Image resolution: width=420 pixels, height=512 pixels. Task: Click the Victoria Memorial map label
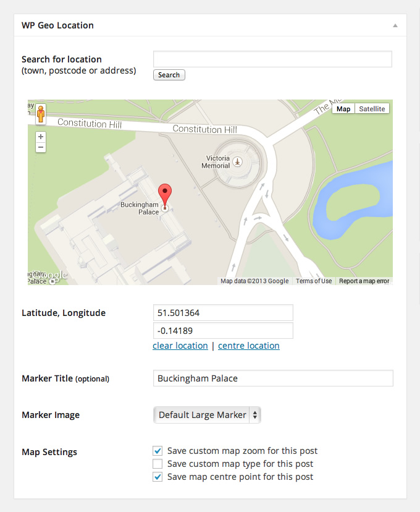pos(216,162)
